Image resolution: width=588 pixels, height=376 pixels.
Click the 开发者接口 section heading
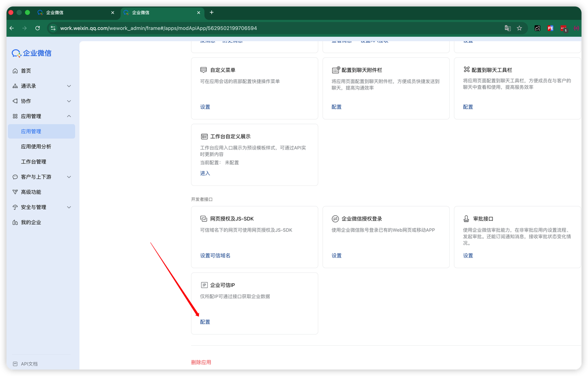[202, 199]
